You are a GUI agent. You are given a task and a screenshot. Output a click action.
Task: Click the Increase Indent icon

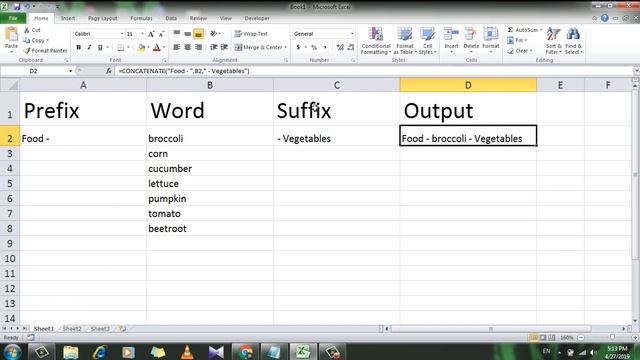coord(224,47)
